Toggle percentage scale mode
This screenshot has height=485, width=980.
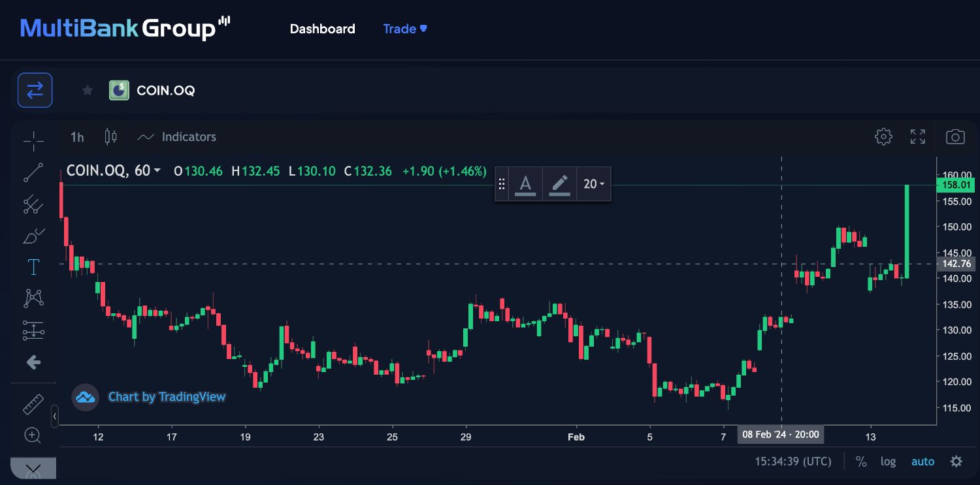tap(861, 462)
